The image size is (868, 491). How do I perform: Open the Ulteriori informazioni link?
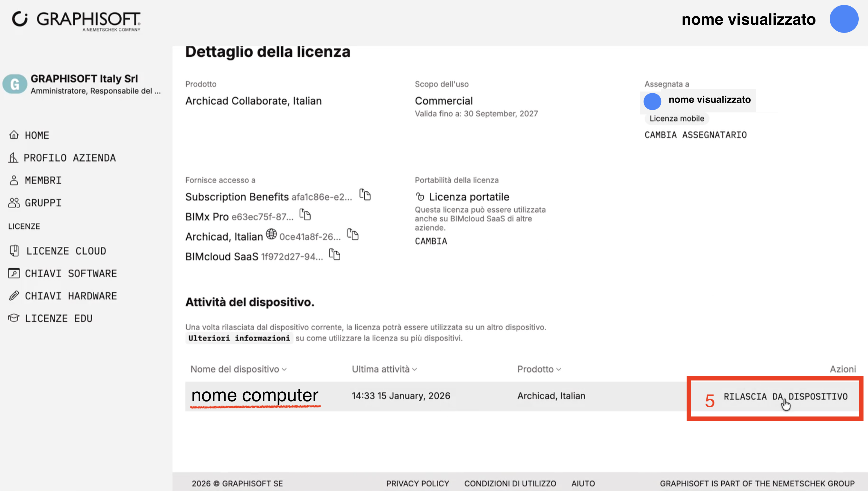pos(239,338)
